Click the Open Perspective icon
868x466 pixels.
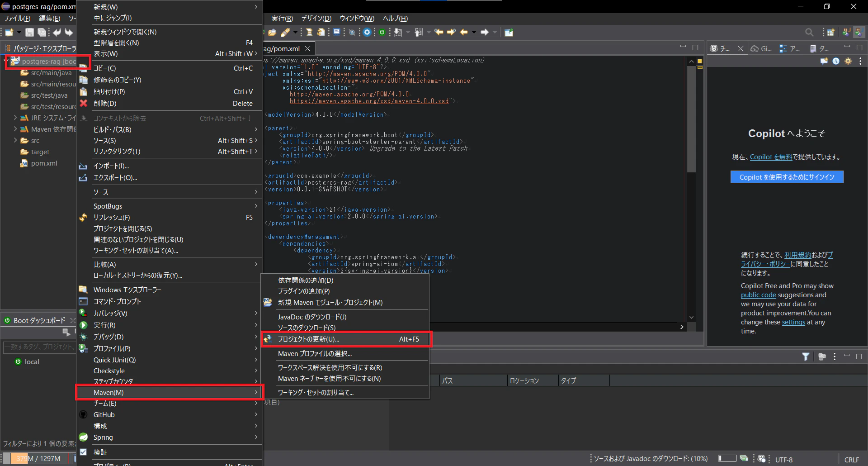831,32
